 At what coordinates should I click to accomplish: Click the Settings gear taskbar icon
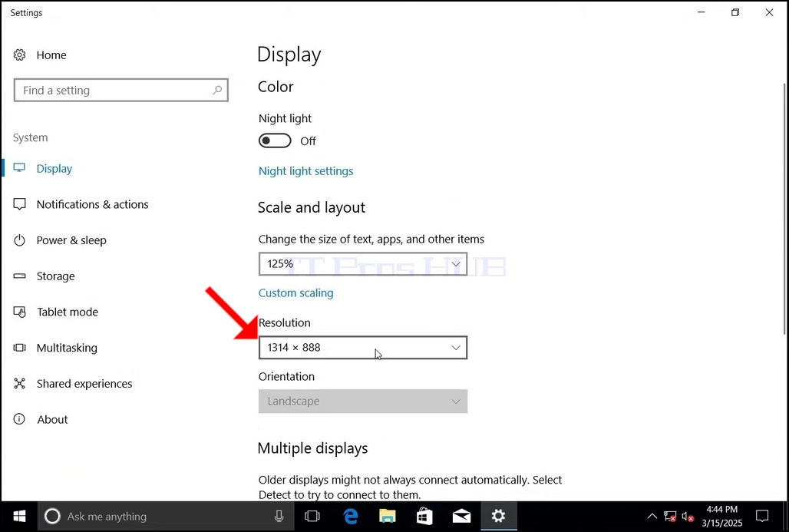point(498,516)
